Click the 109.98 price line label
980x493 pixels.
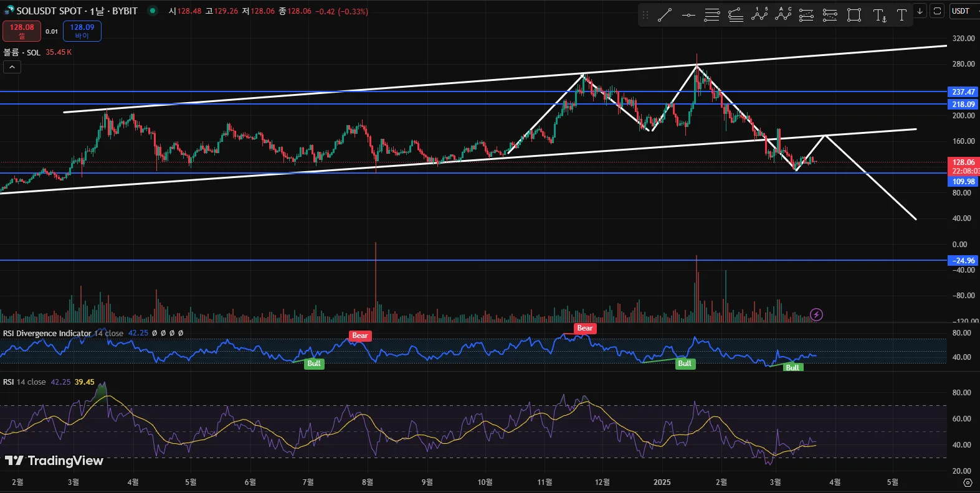tap(963, 182)
